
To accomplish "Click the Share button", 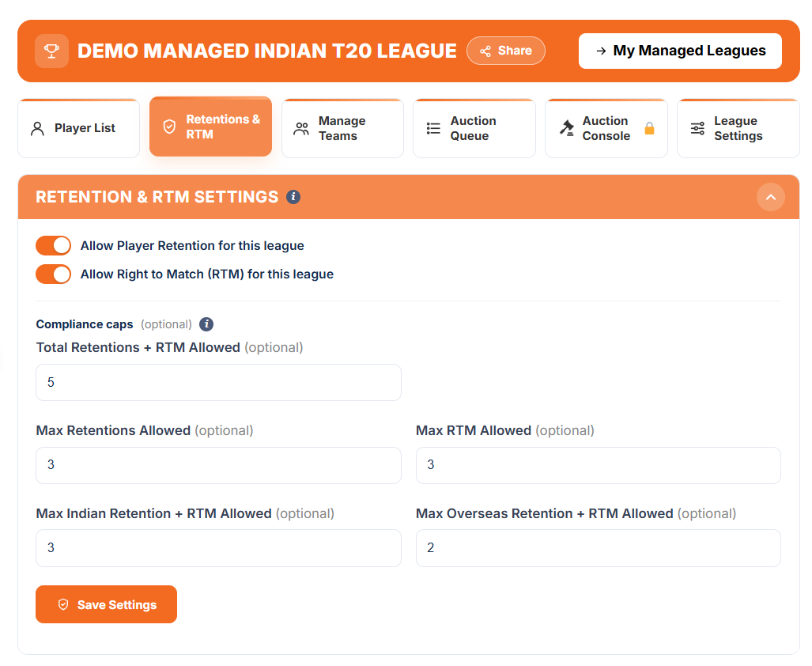I will coord(506,51).
